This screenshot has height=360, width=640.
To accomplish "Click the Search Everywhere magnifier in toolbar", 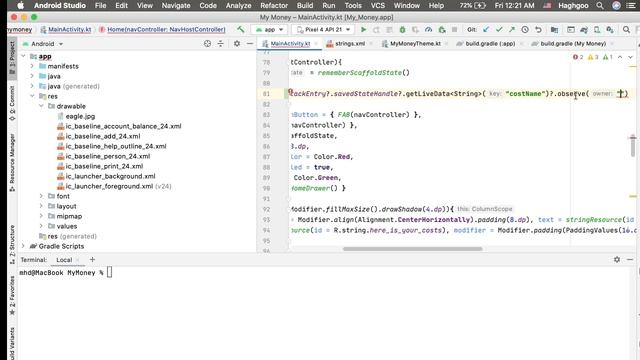I will pos(626,30).
